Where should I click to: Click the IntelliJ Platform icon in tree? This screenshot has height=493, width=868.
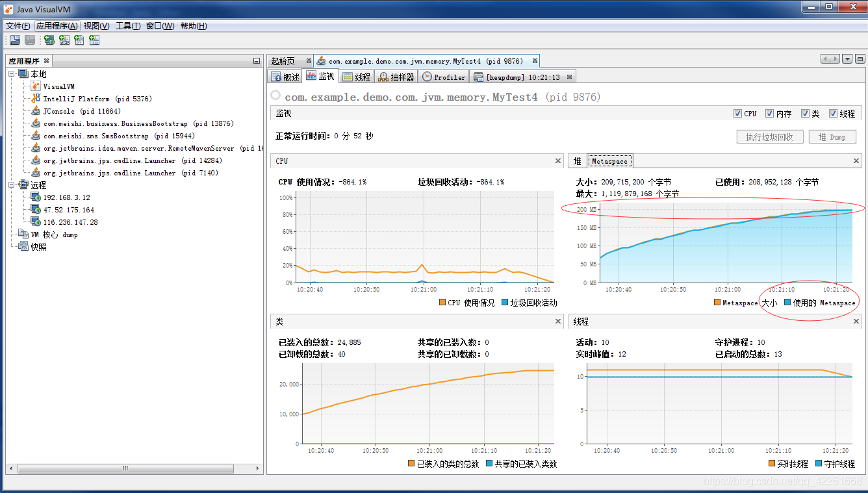[x=36, y=99]
